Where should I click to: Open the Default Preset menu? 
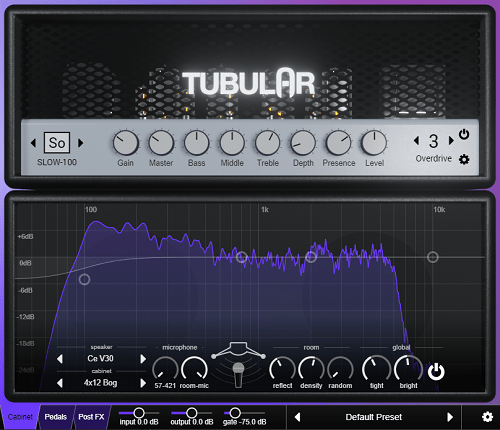[x=373, y=417]
